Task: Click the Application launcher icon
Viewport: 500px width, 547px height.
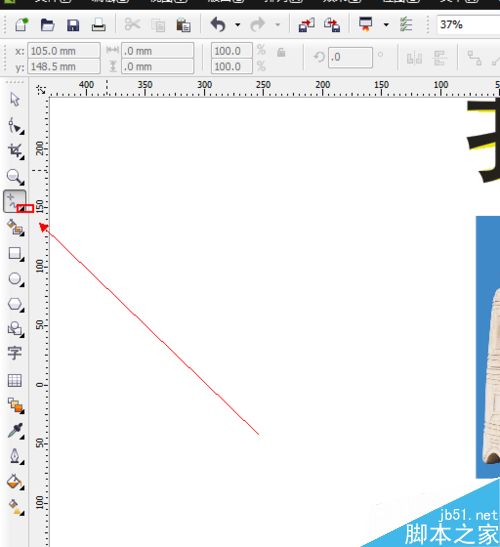Action: 366,24
